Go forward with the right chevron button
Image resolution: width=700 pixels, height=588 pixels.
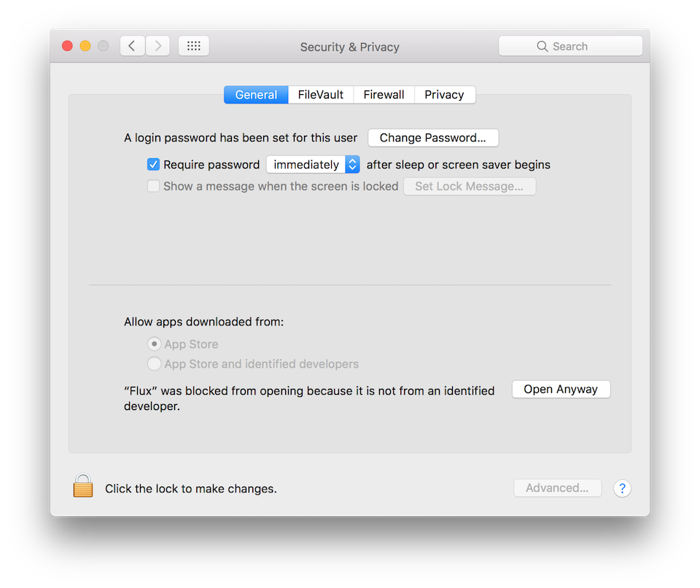click(x=157, y=46)
